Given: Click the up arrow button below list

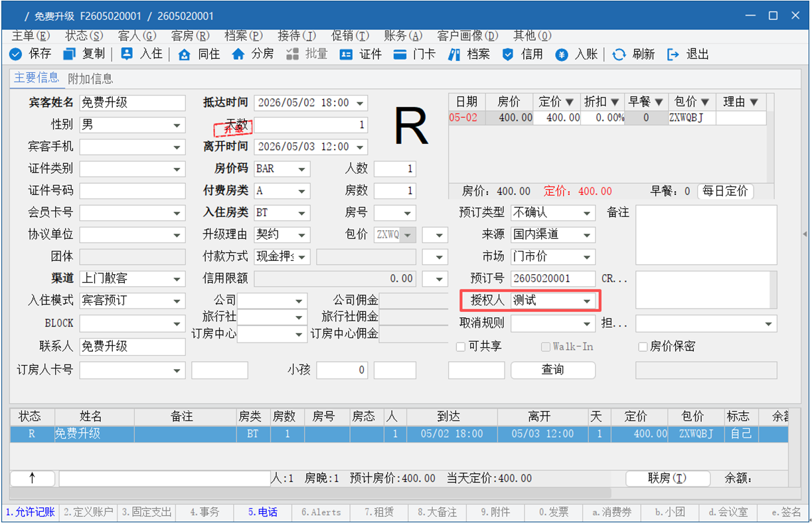Looking at the screenshot, I should click(x=33, y=478).
